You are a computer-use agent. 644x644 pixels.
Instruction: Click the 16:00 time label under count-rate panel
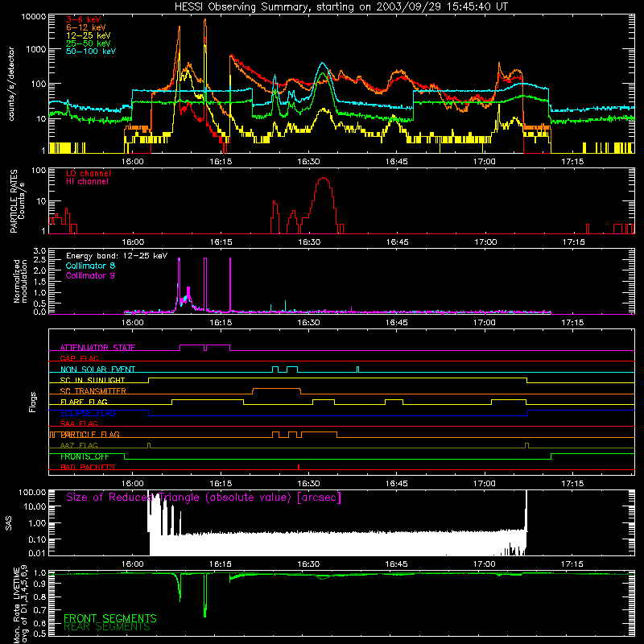(x=133, y=162)
